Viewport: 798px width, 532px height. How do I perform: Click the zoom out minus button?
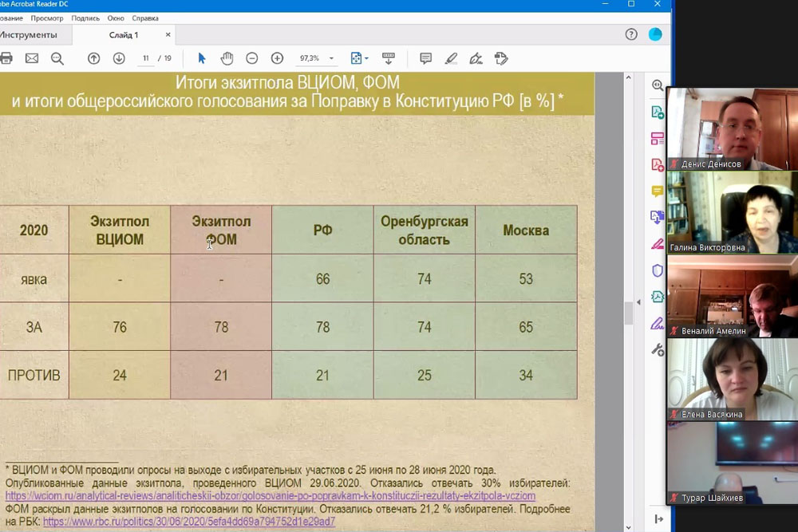(251, 58)
